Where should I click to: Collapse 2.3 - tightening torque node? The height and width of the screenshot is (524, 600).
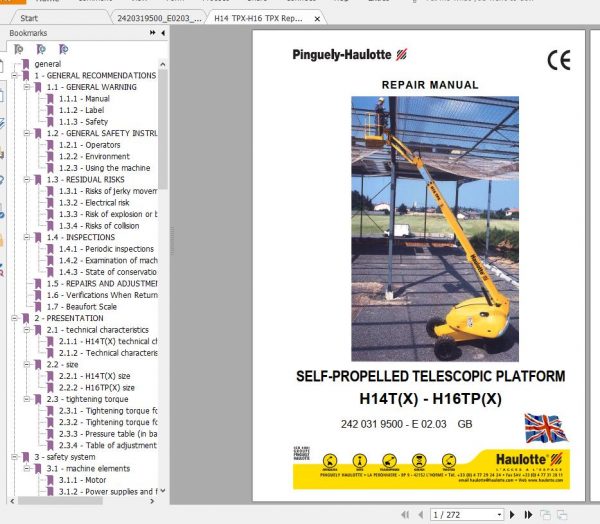click(x=27, y=399)
